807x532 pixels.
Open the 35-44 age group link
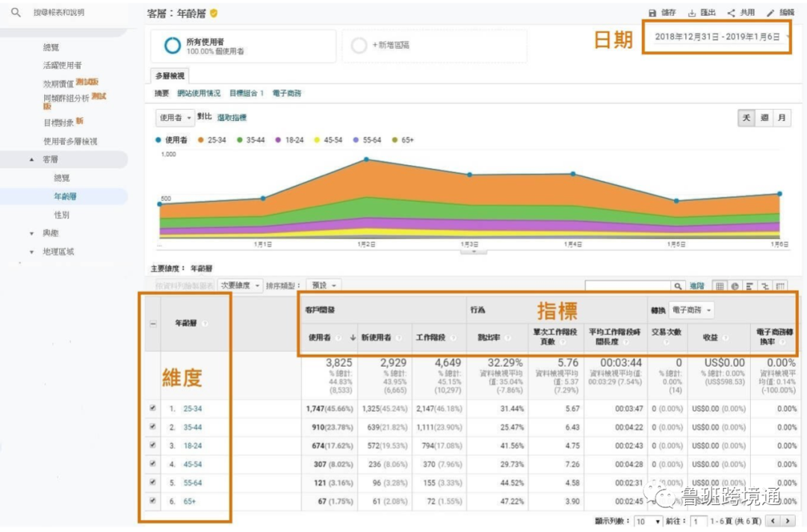pyautogui.click(x=193, y=427)
